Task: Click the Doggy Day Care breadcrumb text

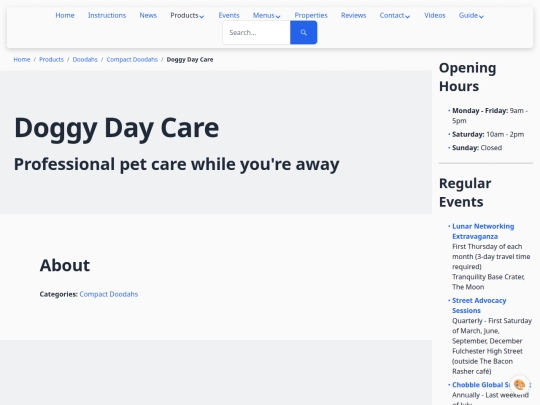Action: (x=190, y=60)
